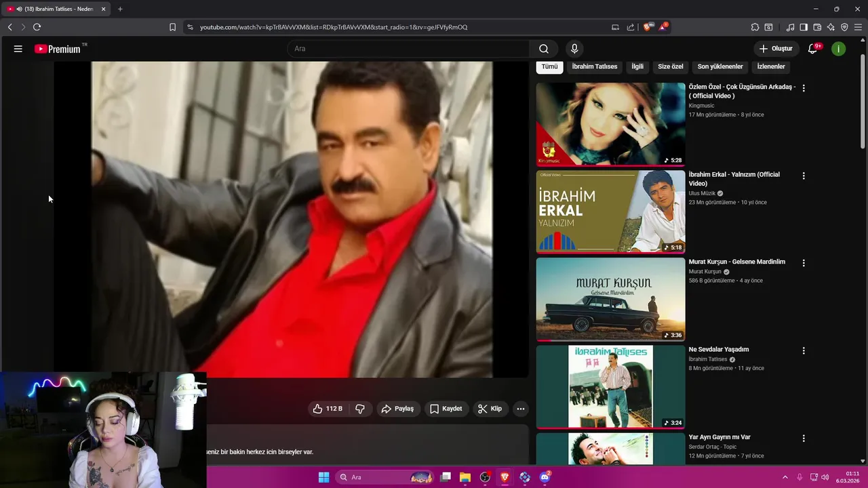Open Özlem Özel Çok Üzgünsün Arkadaş title
Image resolution: width=868 pixels, height=488 pixels.
[742, 91]
